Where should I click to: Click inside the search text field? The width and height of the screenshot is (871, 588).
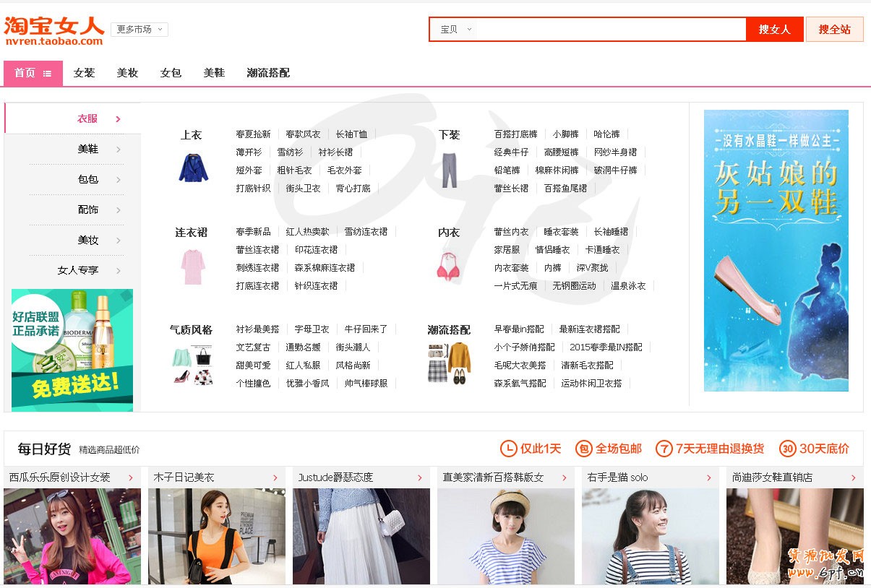point(611,30)
